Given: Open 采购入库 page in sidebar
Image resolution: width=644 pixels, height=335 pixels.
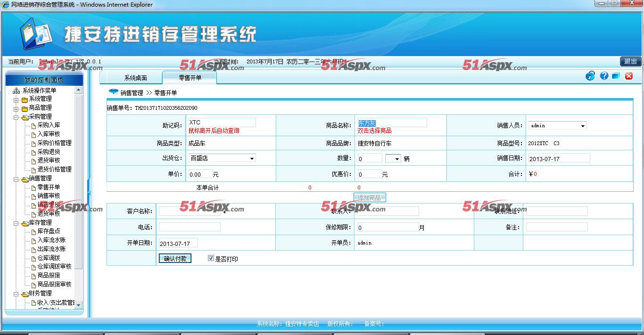Looking at the screenshot, I should (x=49, y=125).
